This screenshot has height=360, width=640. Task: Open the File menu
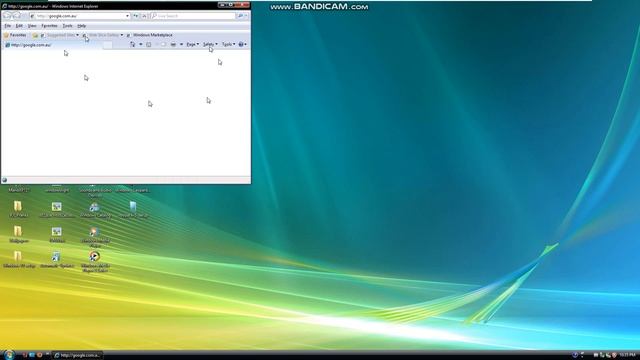8,26
